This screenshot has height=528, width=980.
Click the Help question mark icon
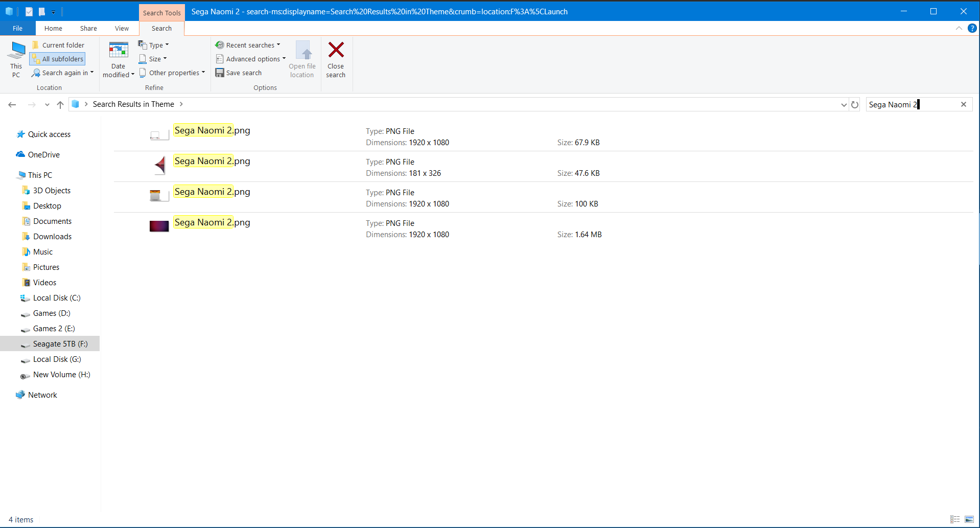click(972, 28)
